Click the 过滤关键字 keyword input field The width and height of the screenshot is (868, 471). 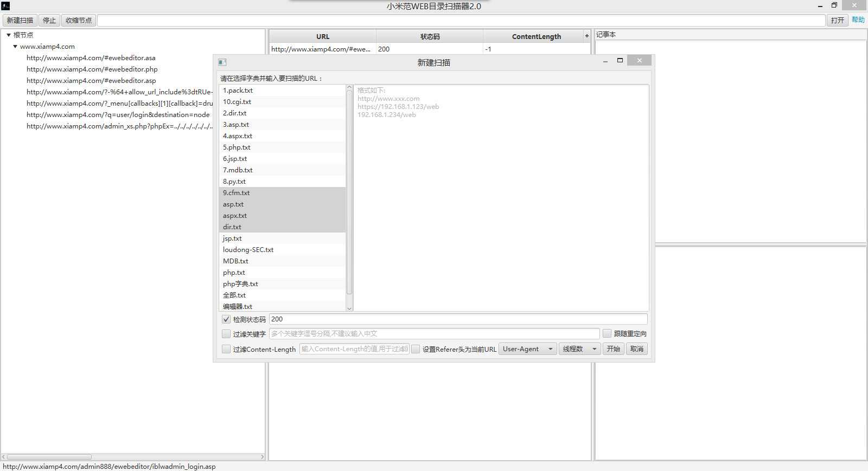point(435,334)
